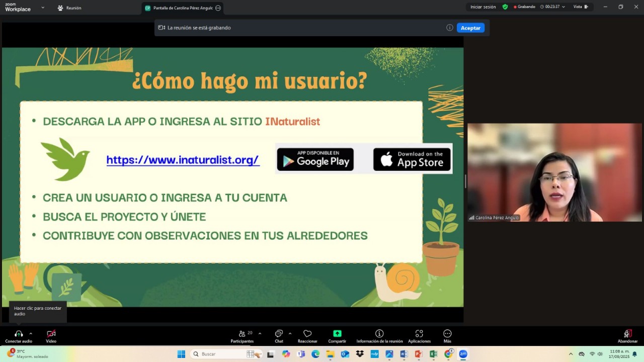Expand the Chat options chevron
Image resolution: width=644 pixels, height=362 pixels.
tap(290, 333)
